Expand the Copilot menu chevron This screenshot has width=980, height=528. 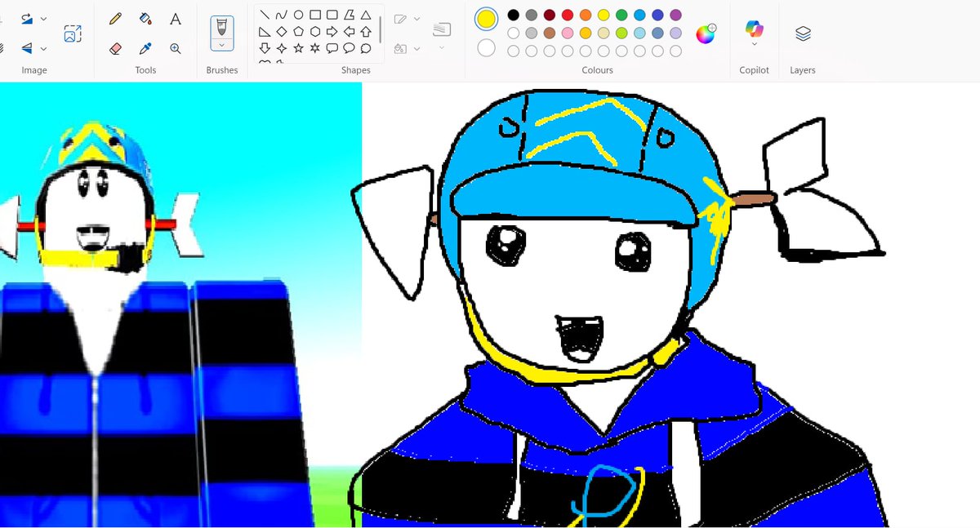click(754, 44)
